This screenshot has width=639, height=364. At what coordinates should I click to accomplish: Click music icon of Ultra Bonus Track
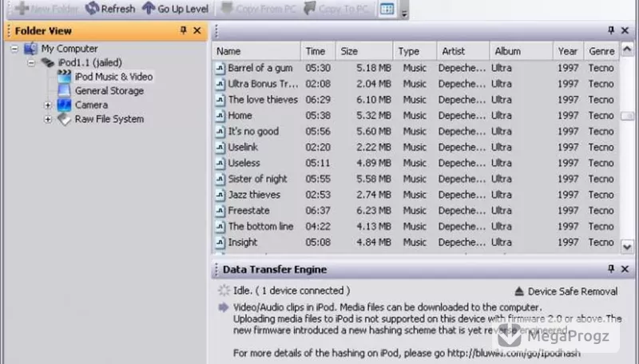(220, 84)
